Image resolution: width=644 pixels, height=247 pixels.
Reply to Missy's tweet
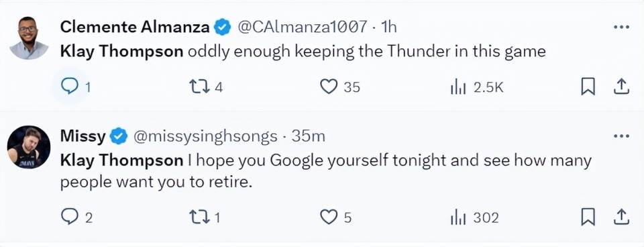pos(69,217)
